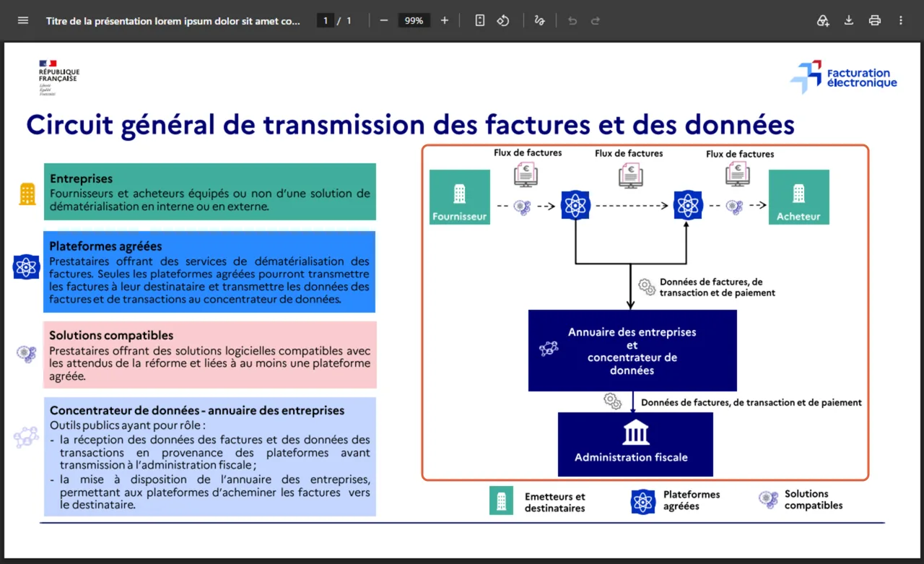Image resolution: width=924 pixels, height=564 pixels.
Task: Save the PDF to Google Drive
Action: click(x=823, y=20)
